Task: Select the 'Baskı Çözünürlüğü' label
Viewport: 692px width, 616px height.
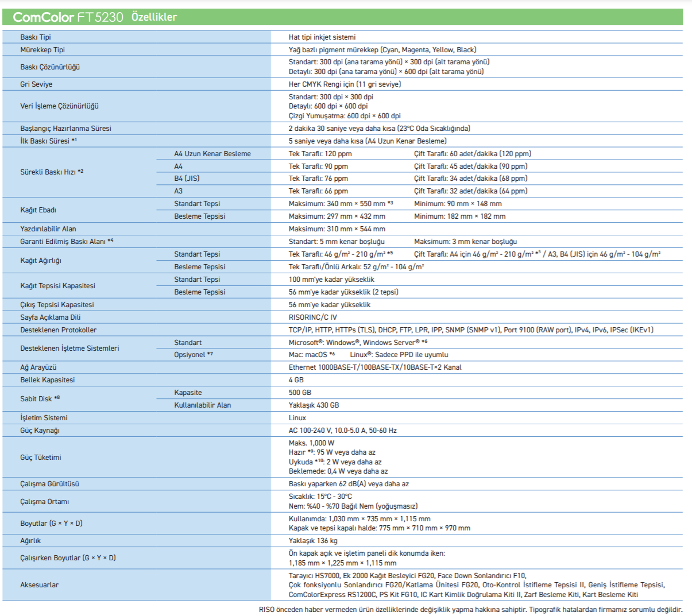Action: pos(50,67)
